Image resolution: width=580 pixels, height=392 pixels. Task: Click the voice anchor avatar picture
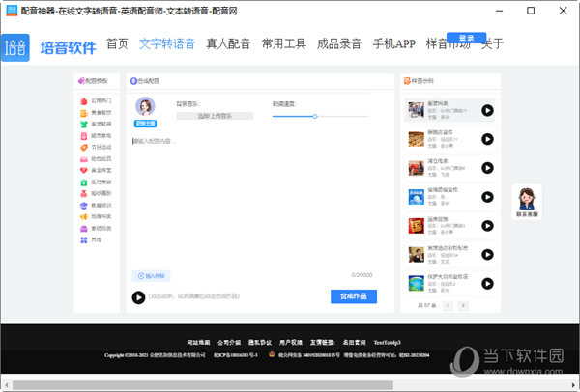(x=145, y=106)
